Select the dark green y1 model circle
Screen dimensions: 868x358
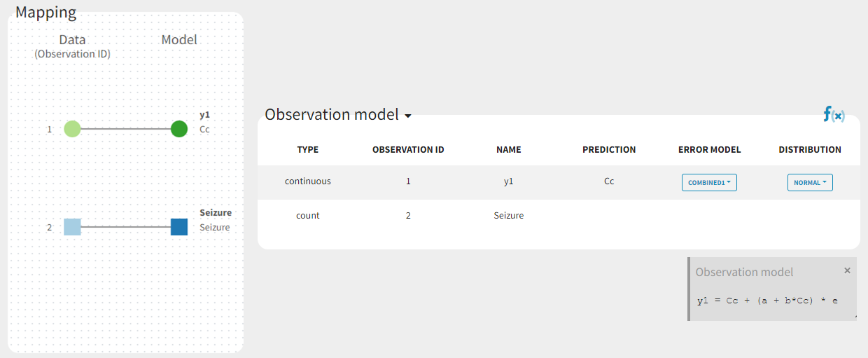point(179,129)
